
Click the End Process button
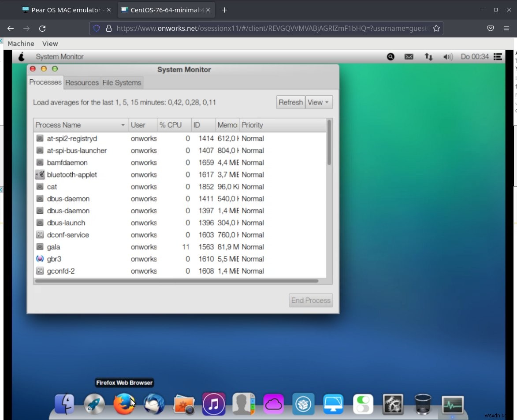[x=310, y=300]
